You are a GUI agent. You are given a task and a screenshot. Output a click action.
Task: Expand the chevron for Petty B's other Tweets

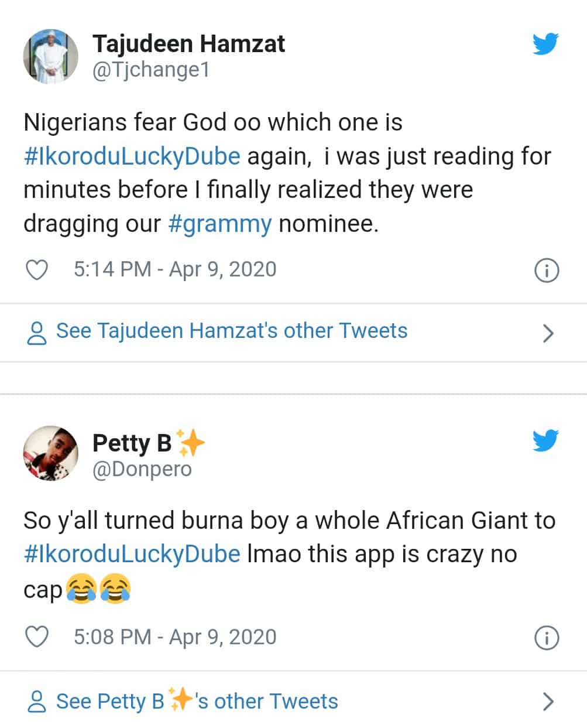click(x=548, y=702)
